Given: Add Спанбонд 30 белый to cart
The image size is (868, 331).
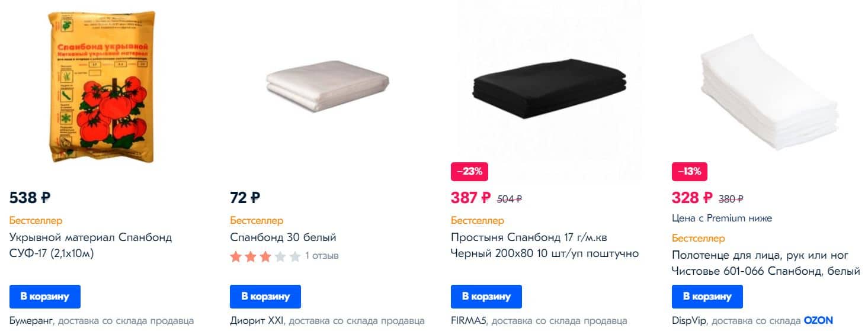Looking at the screenshot, I should 265,296.
